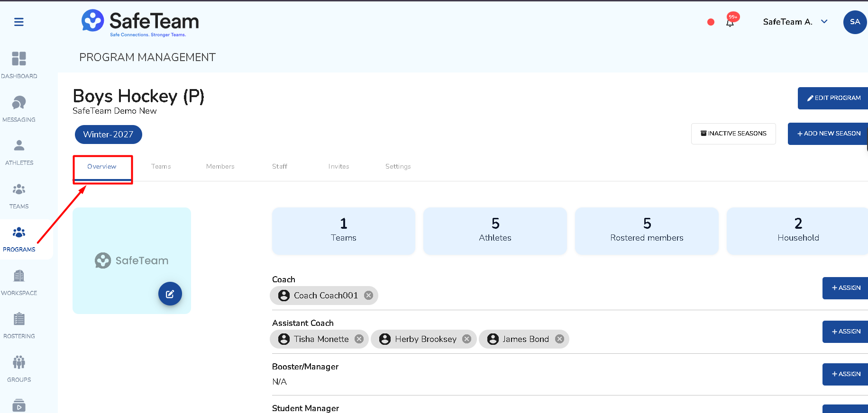Open the video library sidebar icon
Screen dimensions: 868x413
click(x=19, y=406)
